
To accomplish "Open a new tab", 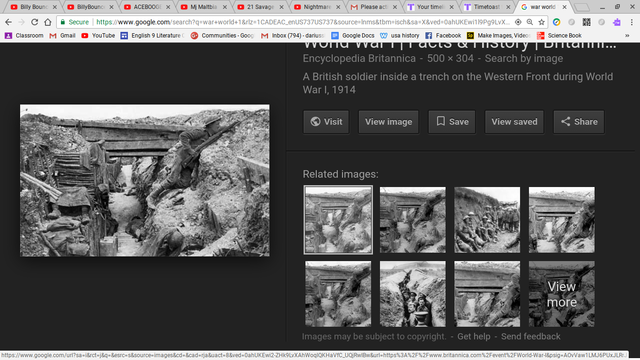I will pyautogui.click(x=582, y=7).
